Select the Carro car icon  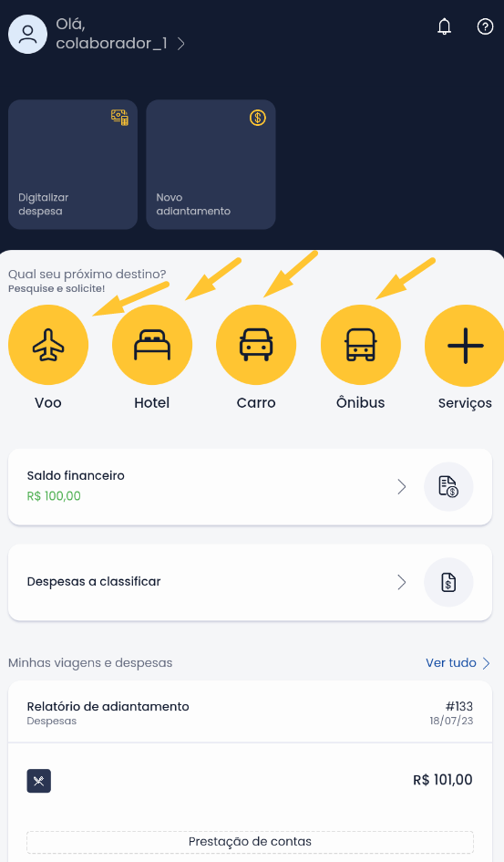(x=256, y=345)
